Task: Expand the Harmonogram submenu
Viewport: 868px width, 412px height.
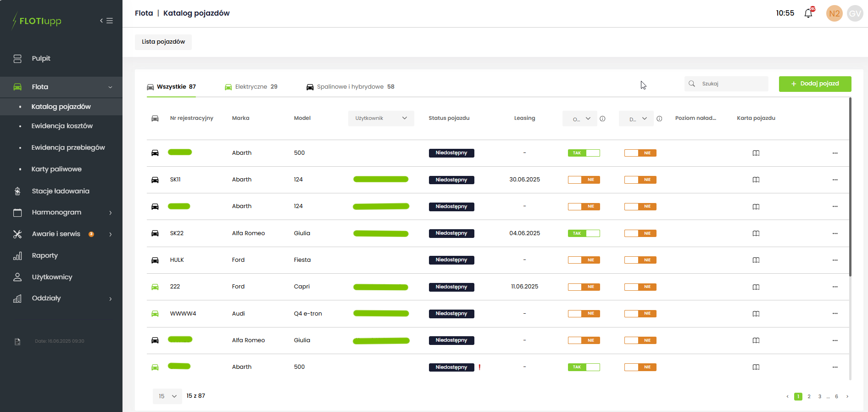Action: point(110,213)
